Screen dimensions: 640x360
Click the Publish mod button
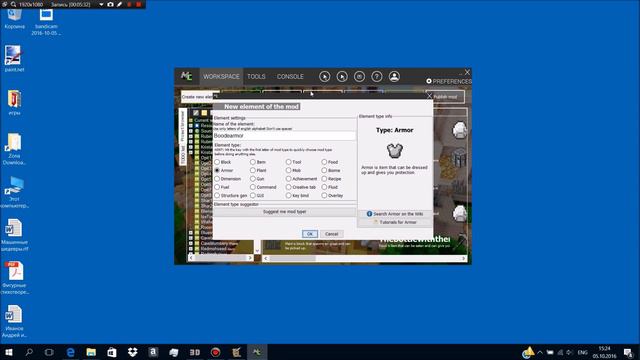[445, 97]
